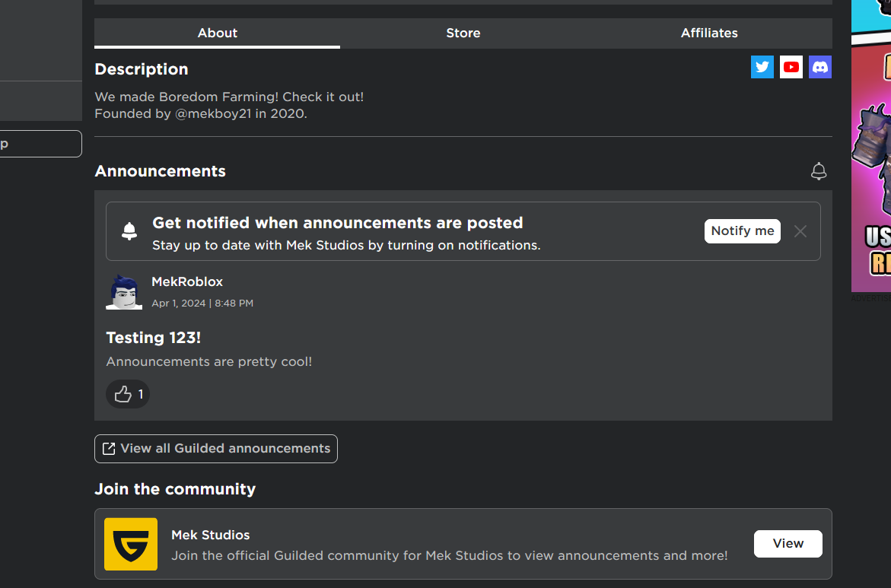Click the View button for Mek Studios community
This screenshot has width=891, height=588.
pos(788,543)
